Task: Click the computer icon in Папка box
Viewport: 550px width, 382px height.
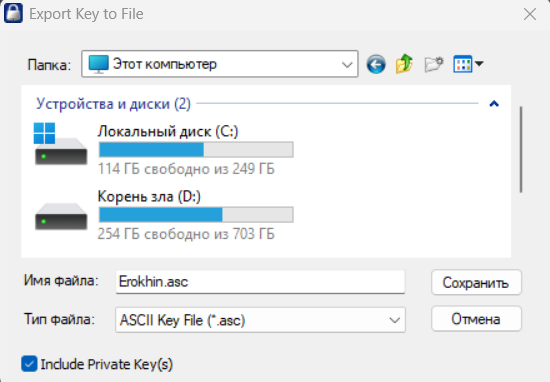Action: pyautogui.click(x=98, y=64)
